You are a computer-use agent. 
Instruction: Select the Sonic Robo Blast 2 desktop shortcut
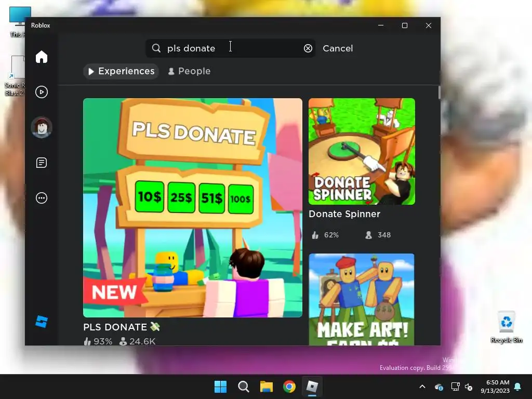click(x=14, y=76)
